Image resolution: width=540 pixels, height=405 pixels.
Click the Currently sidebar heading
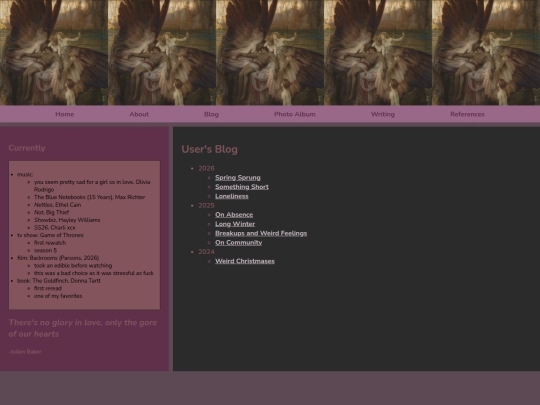tap(27, 148)
